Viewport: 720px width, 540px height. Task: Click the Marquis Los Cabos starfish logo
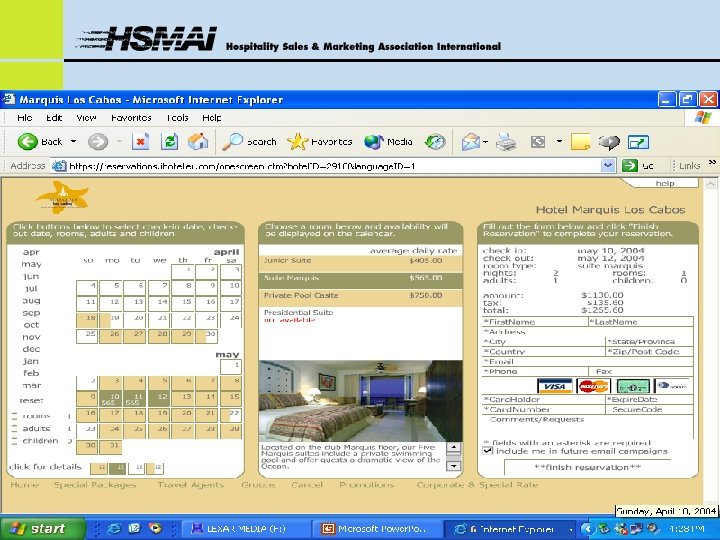coord(62,197)
